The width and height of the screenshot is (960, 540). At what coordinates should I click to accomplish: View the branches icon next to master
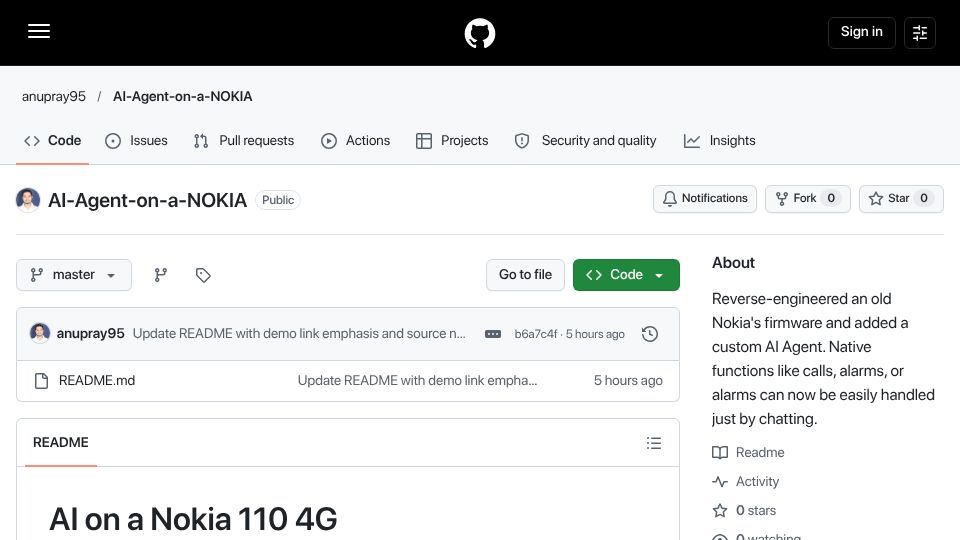[x=160, y=275]
